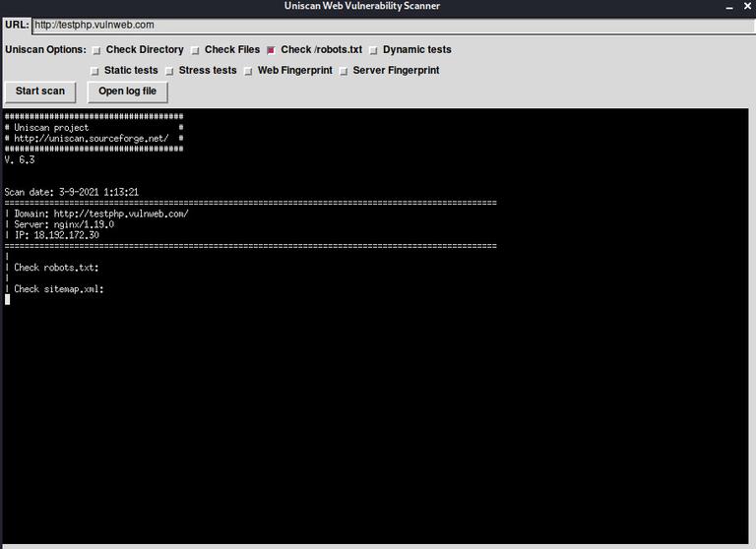Close the Uniscan scanner window
The height and width of the screenshot is (549, 756).
click(747, 6)
